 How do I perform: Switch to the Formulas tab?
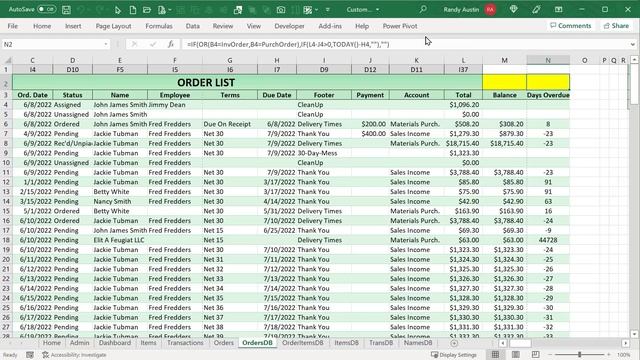[x=159, y=26]
